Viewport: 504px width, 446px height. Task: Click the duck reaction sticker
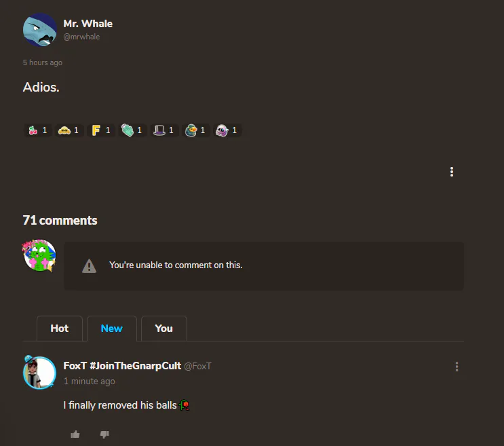[x=195, y=130]
